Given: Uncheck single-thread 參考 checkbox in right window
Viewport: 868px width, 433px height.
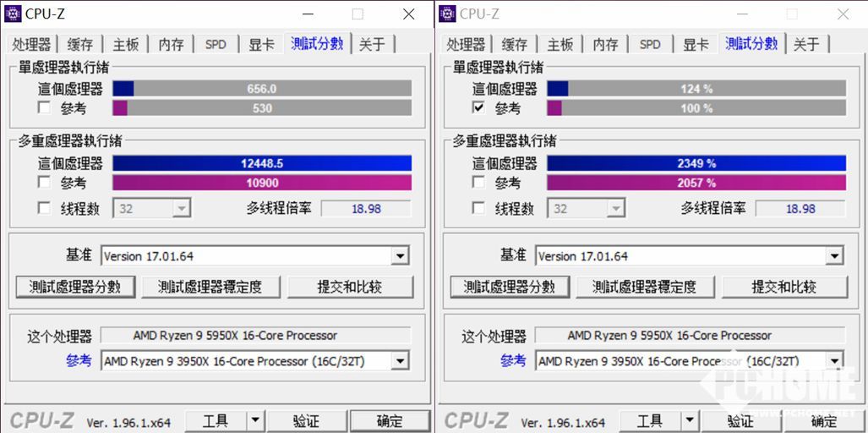Looking at the screenshot, I should (x=479, y=107).
